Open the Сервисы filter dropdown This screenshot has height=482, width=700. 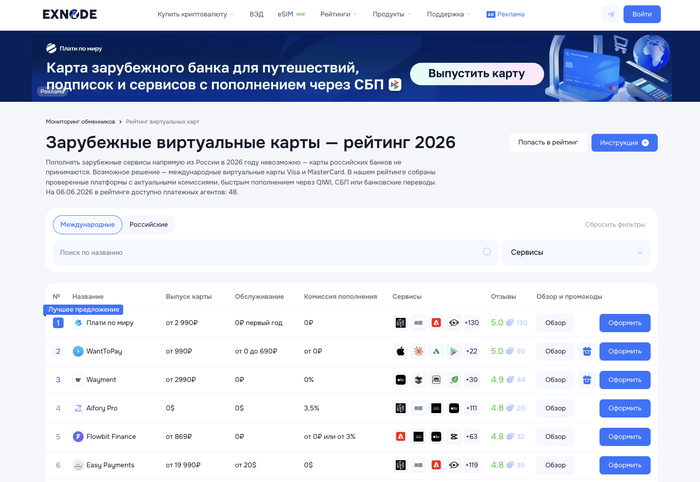coord(576,252)
